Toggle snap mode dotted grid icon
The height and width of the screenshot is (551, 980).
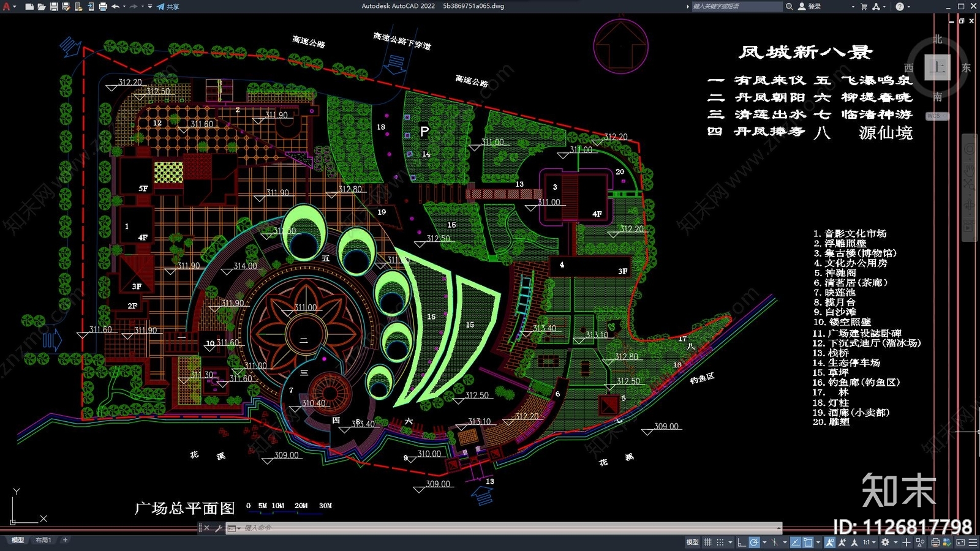[x=720, y=542]
